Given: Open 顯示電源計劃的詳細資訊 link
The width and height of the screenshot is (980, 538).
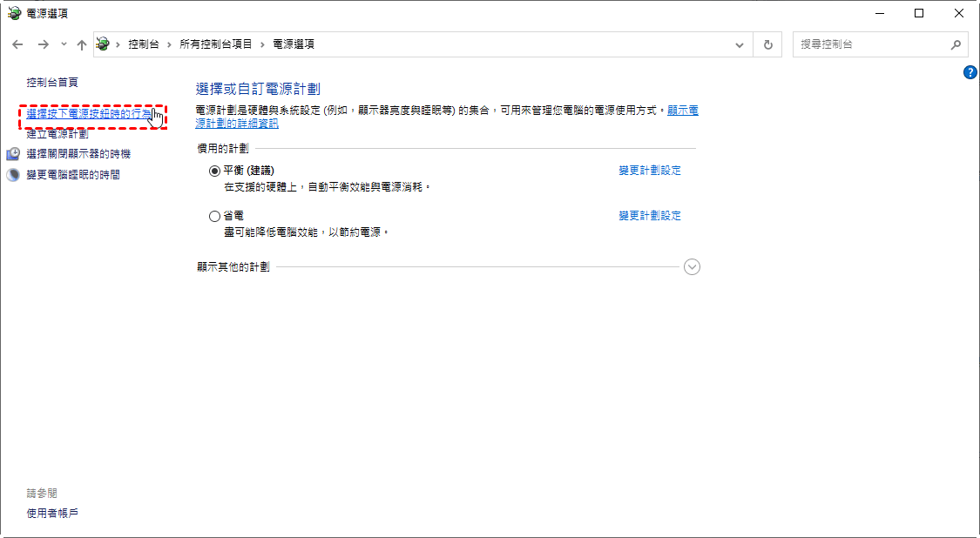Looking at the screenshot, I should (x=447, y=117).
